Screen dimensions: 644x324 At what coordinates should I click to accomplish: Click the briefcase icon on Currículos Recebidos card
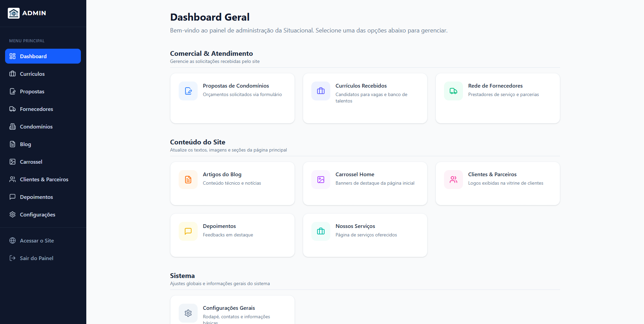click(x=321, y=91)
